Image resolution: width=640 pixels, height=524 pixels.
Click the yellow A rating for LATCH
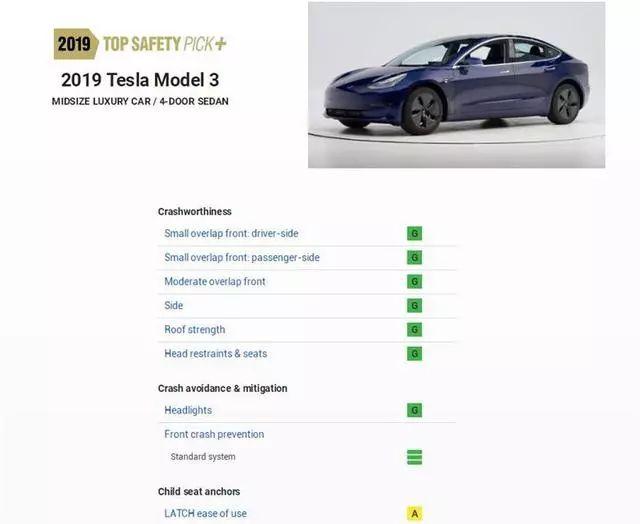(x=414, y=513)
